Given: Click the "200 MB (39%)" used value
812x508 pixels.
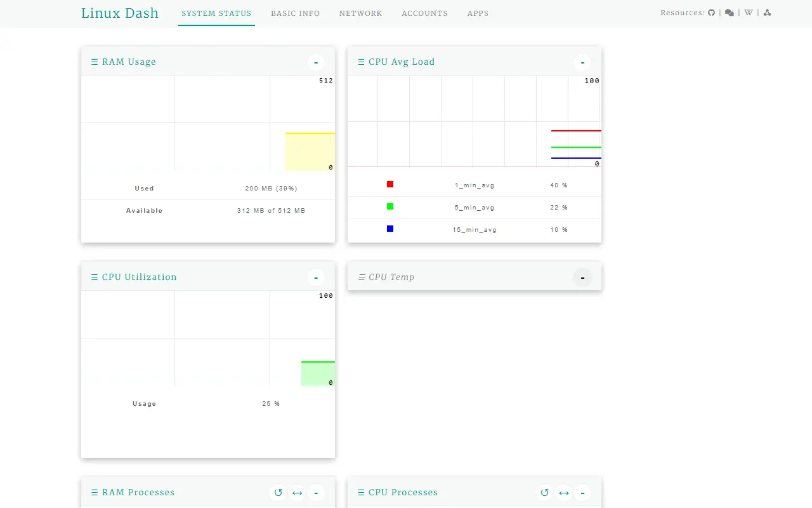Looking at the screenshot, I should [271, 189].
